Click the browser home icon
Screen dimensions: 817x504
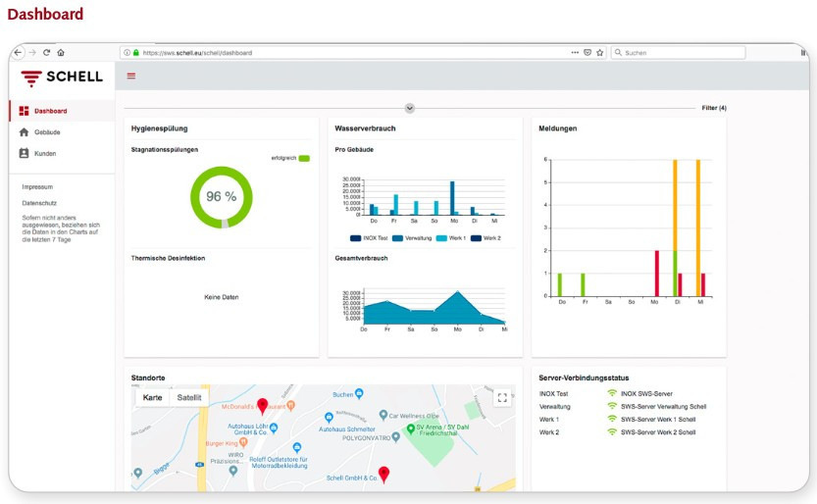61,52
